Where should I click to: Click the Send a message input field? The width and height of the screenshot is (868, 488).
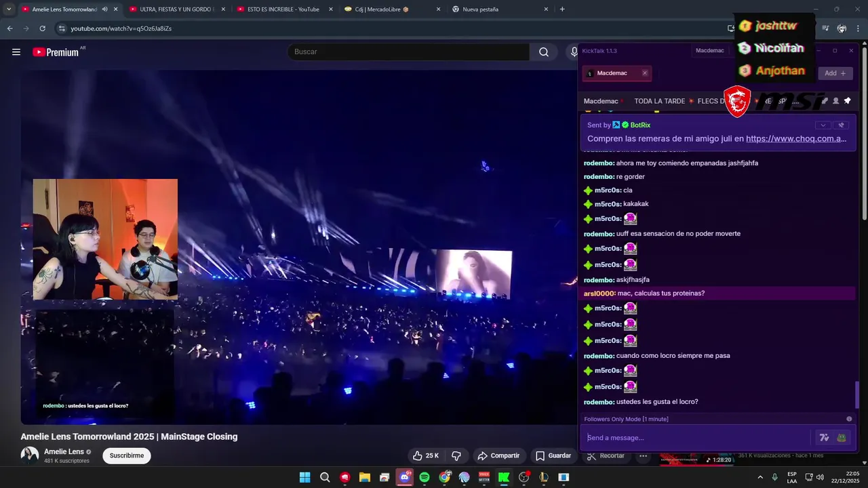coord(698,438)
